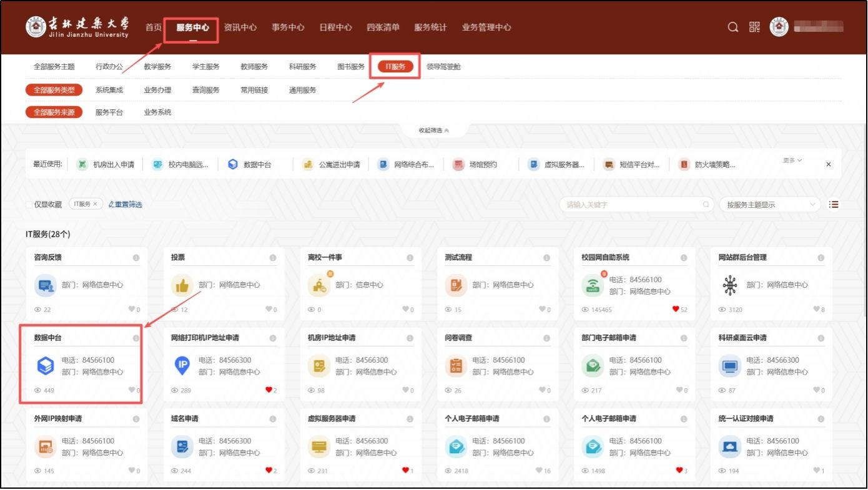The image size is (868, 490).
Task: Click the 投票 thumbs-up icon
Action: tap(182, 286)
